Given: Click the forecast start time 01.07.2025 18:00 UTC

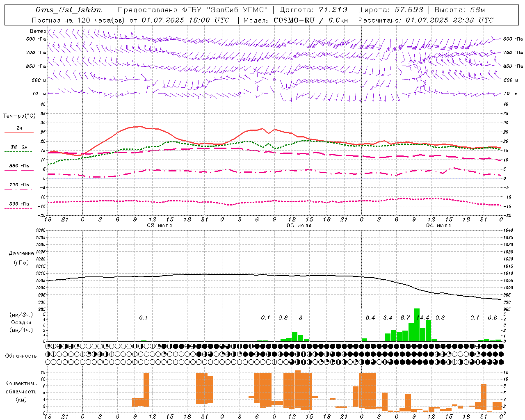Looking at the screenshot, I should pos(185,20).
